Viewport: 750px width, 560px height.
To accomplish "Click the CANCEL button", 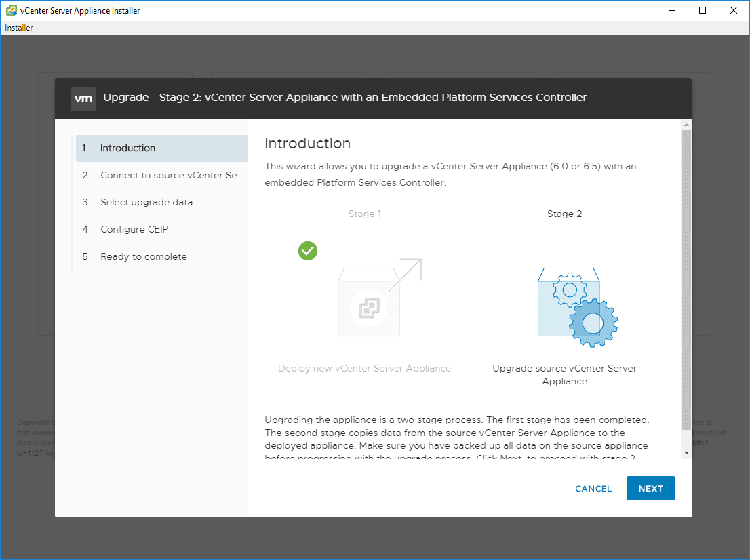I will pyautogui.click(x=593, y=489).
